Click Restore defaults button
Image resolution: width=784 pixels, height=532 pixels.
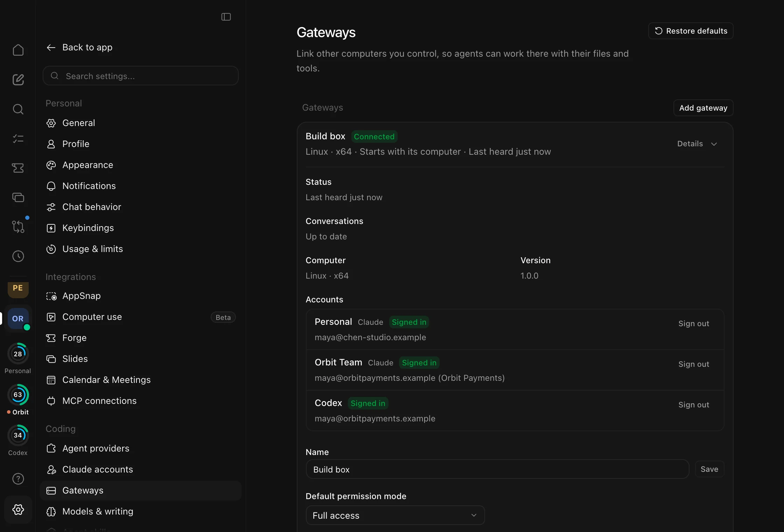pos(691,31)
